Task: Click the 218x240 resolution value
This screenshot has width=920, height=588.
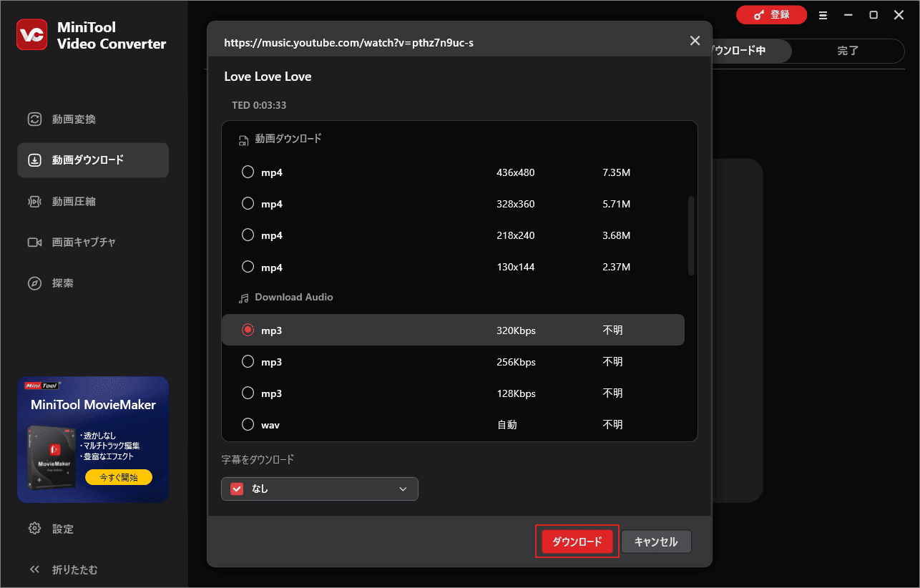Action: (516, 235)
